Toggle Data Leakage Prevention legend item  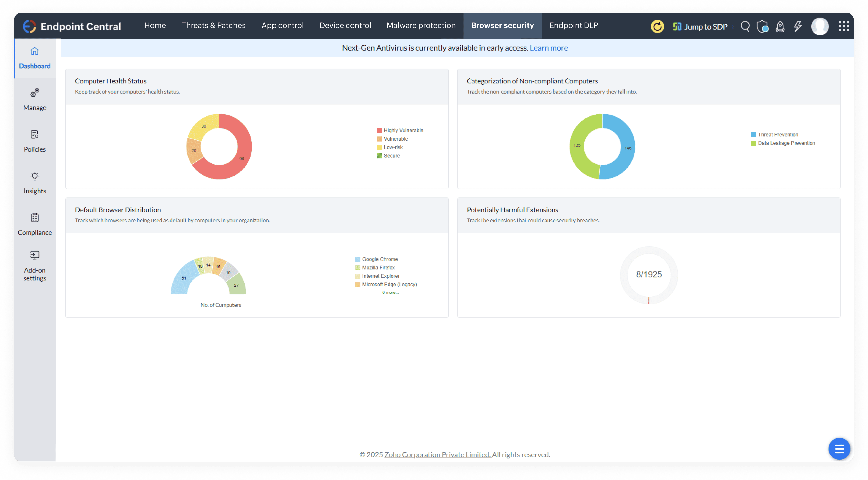(786, 143)
